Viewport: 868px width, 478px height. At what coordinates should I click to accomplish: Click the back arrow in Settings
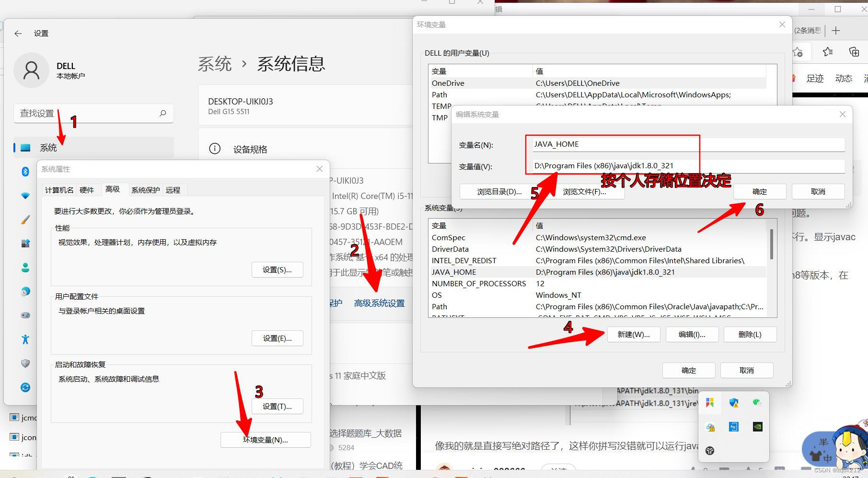[18, 33]
